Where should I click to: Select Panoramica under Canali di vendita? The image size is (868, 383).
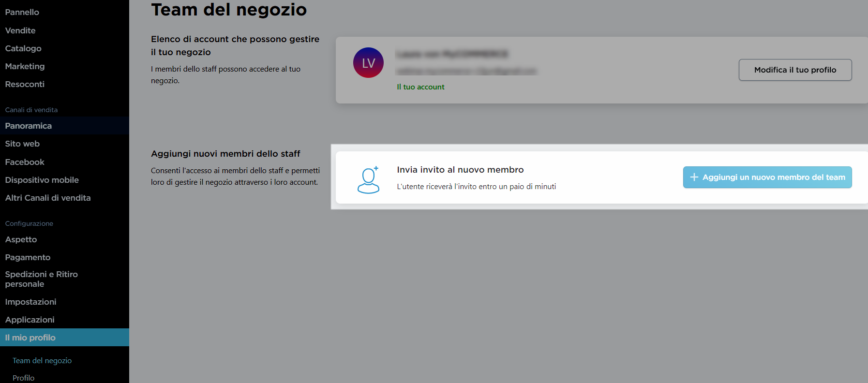(x=64, y=126)
